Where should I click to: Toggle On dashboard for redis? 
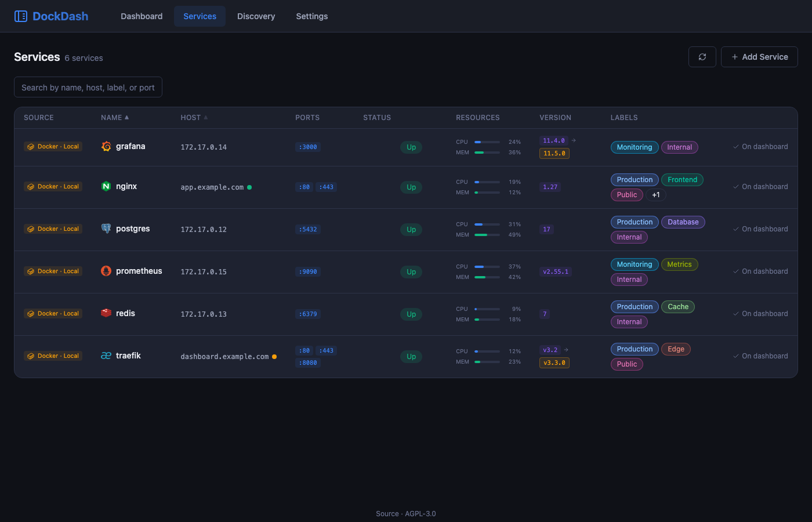click(760, 314)
